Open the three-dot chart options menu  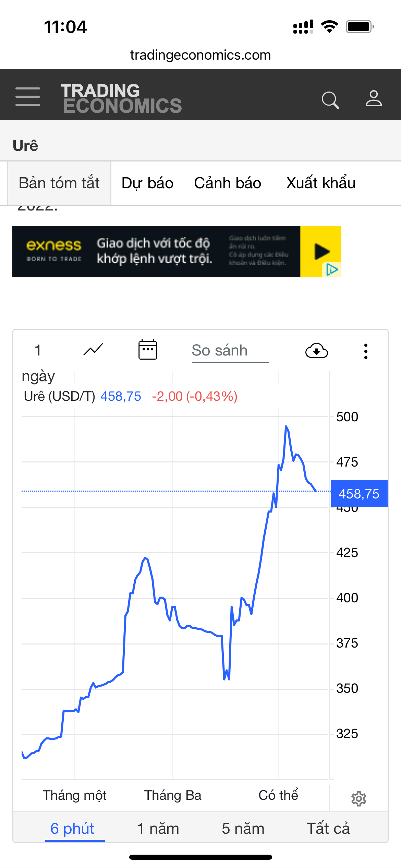366,351
